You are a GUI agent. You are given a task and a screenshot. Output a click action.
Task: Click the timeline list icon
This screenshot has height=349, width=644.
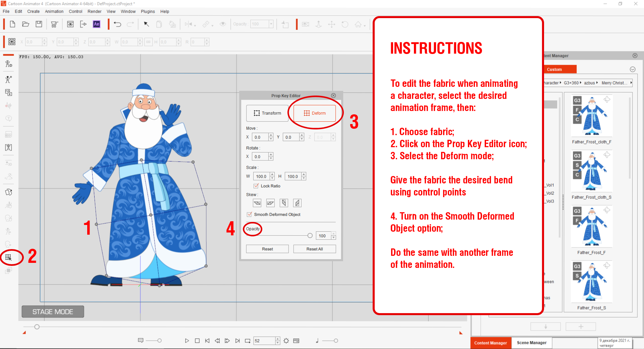tap(296, 341)
